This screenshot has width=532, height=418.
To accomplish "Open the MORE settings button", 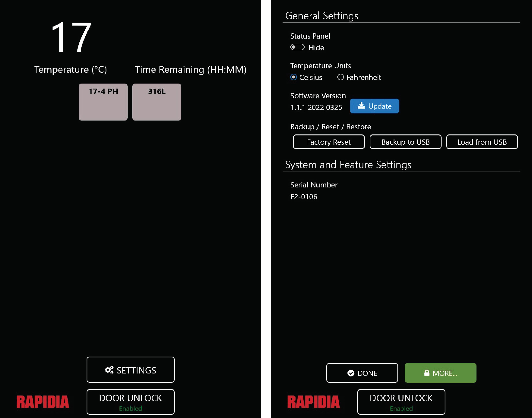I will [x=440, y=373].
